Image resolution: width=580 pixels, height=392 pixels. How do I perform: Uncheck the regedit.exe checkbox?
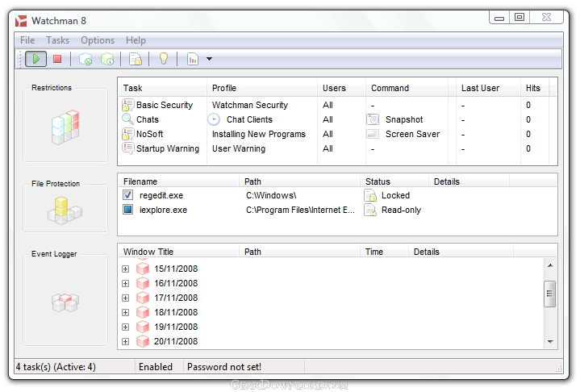pyautogui.click(x=128, y=195)
